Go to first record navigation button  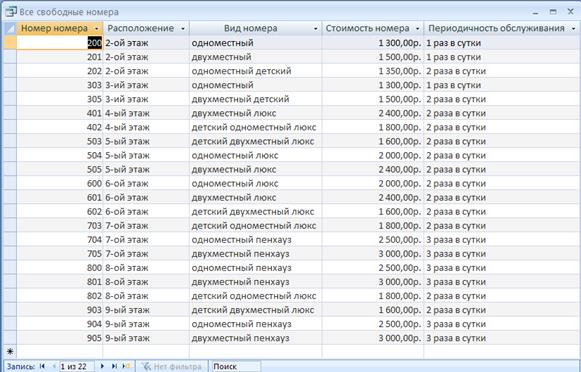click(42, 366)
